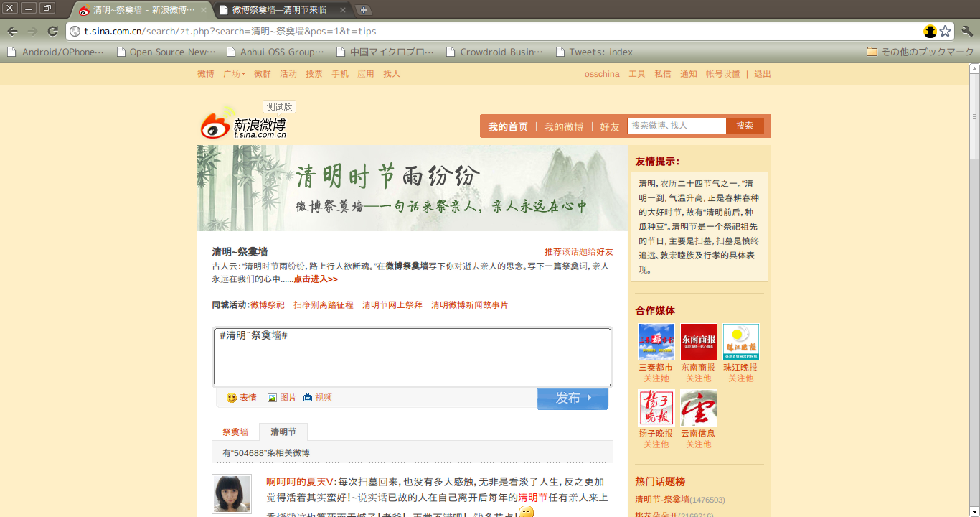The image size is (980, 517).
Task: Open the browser wrench settings menu
Action: pos(967,31)
